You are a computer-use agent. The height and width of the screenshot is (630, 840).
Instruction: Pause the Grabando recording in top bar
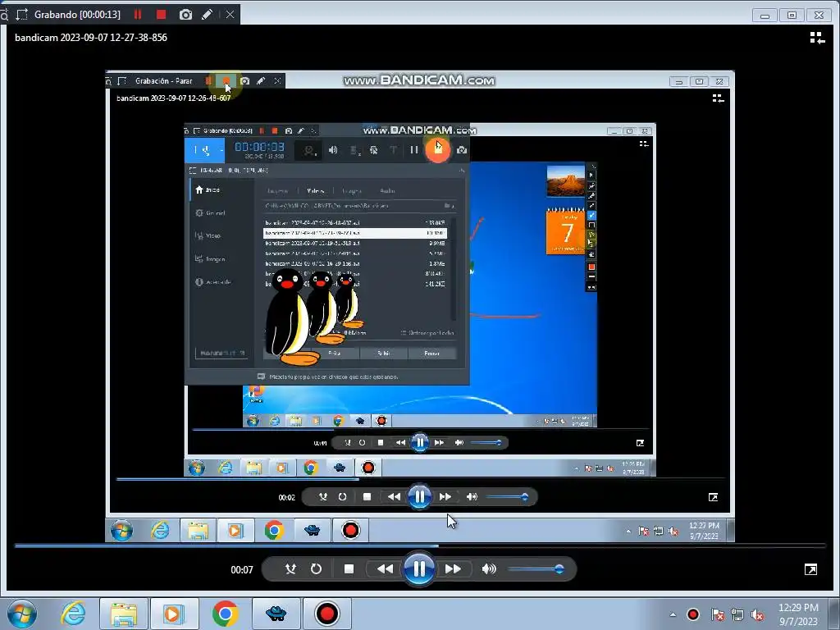click(x=138, y=15)
